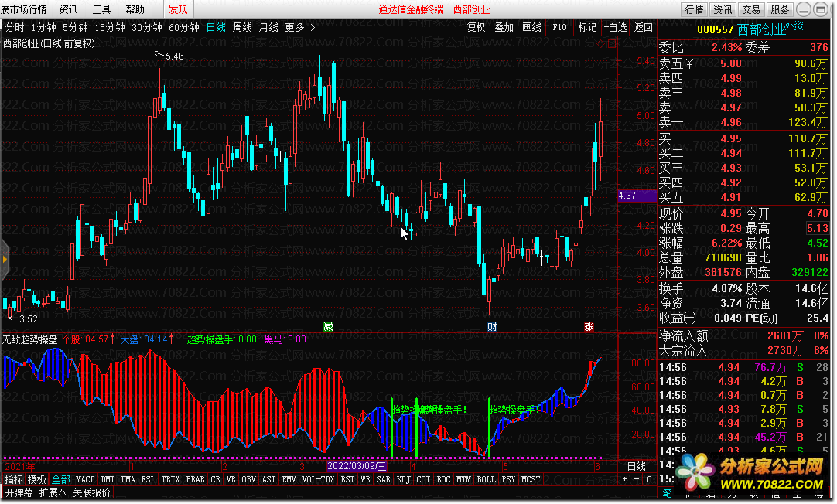This screenshot has width=837, height=504.
Task: Select the BOLL indicator
Action: click(x=487, y=479)
